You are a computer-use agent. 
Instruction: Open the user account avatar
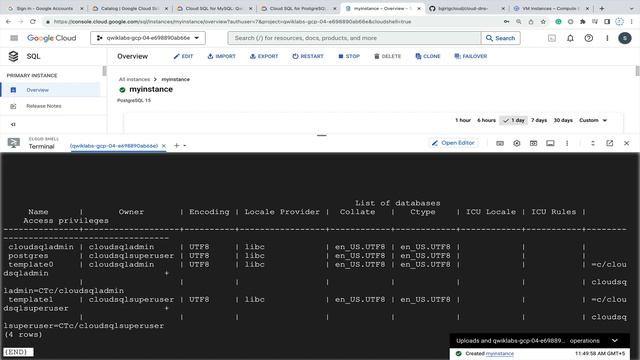tap(624, 38)
